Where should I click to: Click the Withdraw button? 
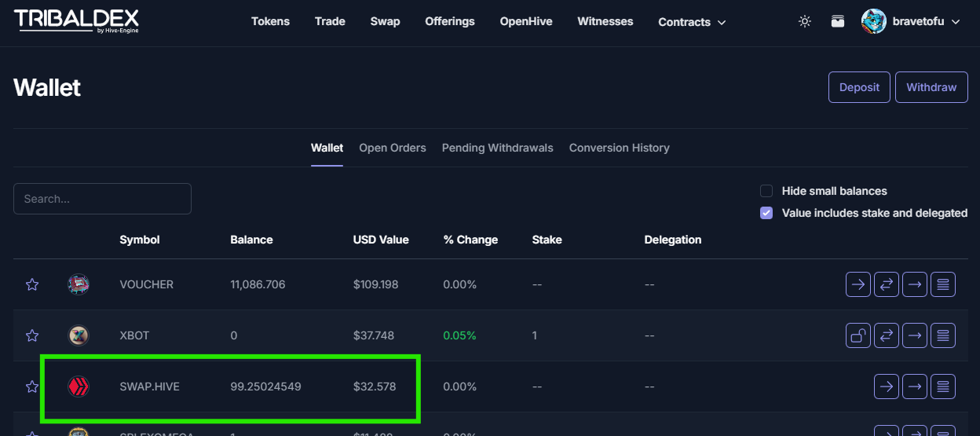(x=931, y=87)
